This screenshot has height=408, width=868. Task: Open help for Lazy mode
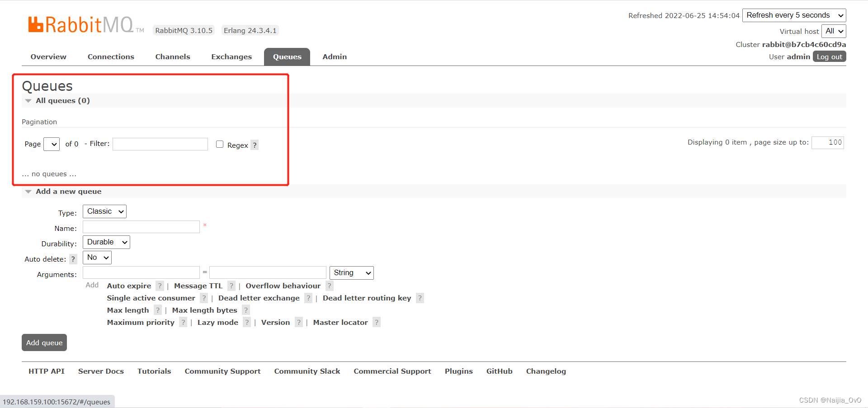[247, 322]
